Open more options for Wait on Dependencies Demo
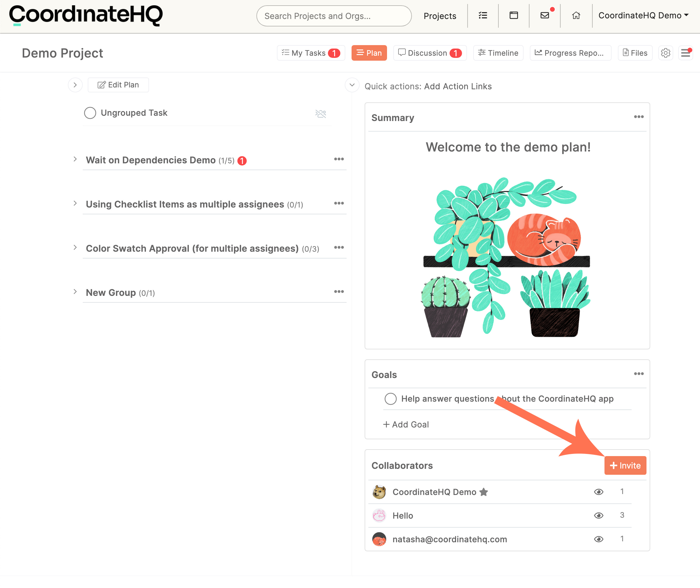700x588 pixels. tap(339, 159)
